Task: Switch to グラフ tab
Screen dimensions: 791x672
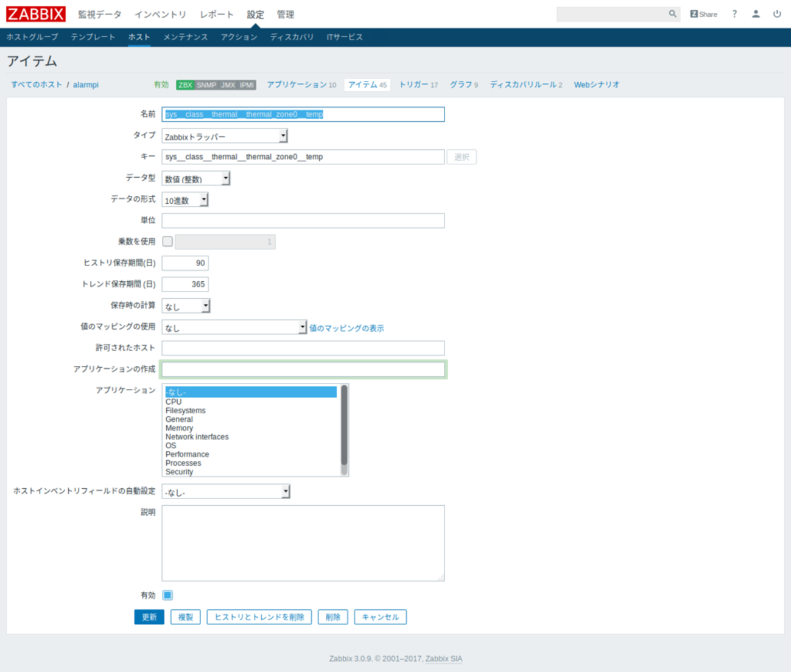Action: tap(464, 85)
